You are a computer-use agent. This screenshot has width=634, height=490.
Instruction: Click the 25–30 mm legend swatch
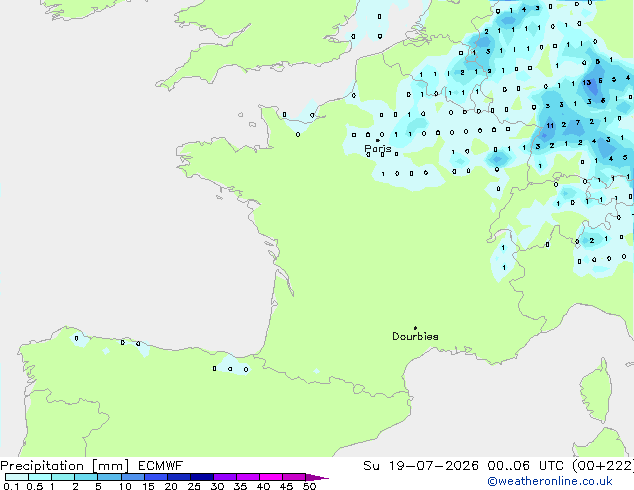point(201,477)
